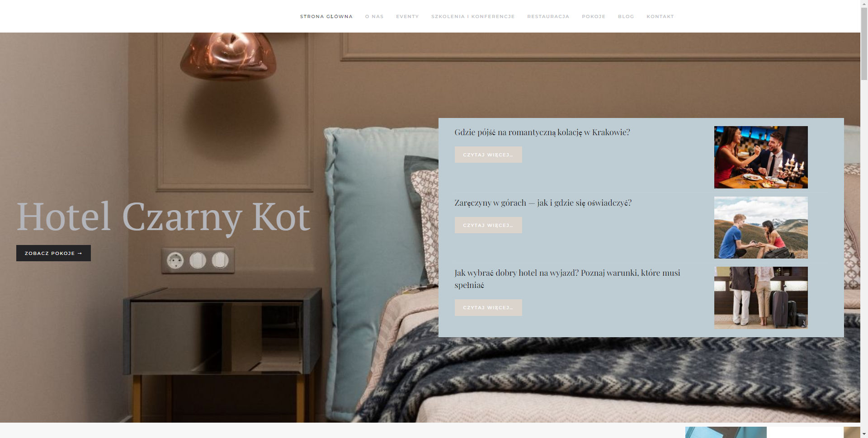Open the Blog from top navigation

pyautogui.click(x=626, y=16)
